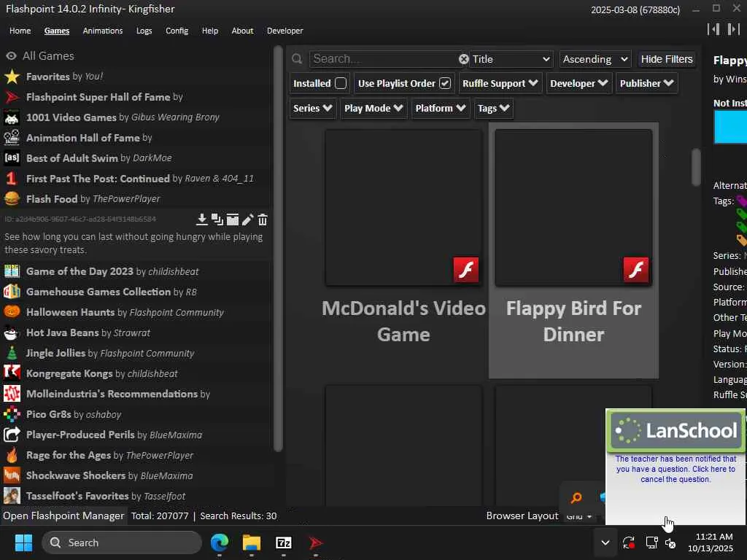Screen dimensions: 747x560
Task: Duplicate the Flash Food playlist
Action: [x=217, y=219]
